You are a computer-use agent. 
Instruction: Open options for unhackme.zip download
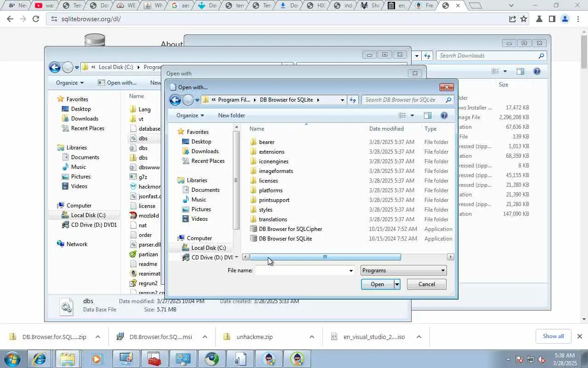pos(311,337)
